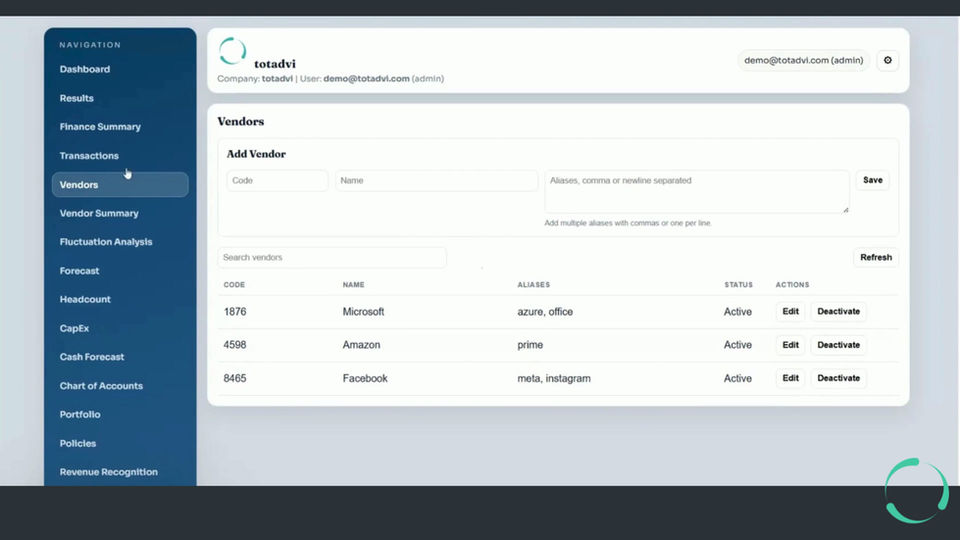This screenshot has height=540, width=960.
Task: Open Dashboard in the navigation
Action: 84,69
